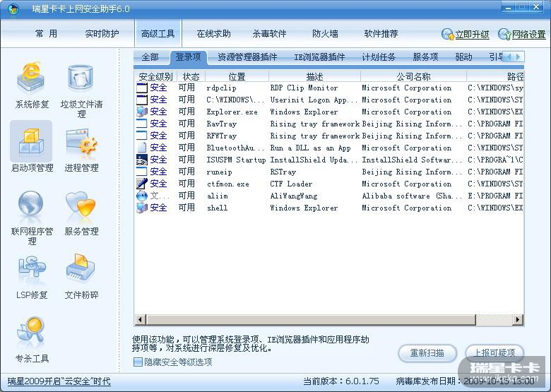Image resolution: width=551 pixels, height=392 pixels.
Task: Select 驱动 category tab
Action: 463,57
